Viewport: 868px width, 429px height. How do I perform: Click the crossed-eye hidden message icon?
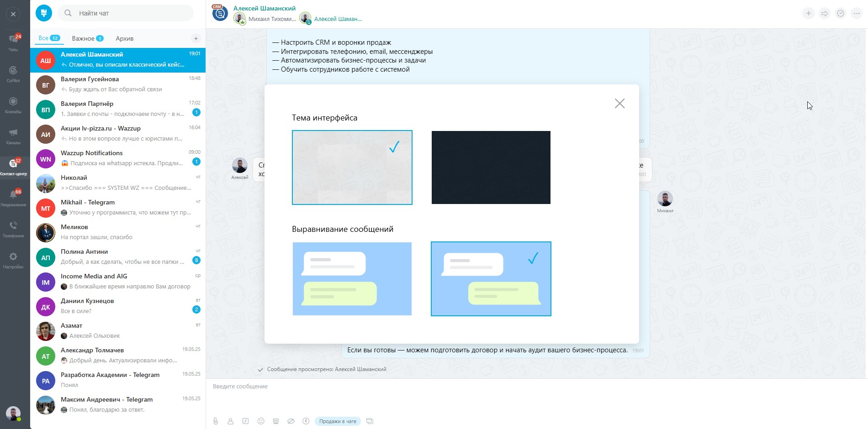[x=291, y=421]
